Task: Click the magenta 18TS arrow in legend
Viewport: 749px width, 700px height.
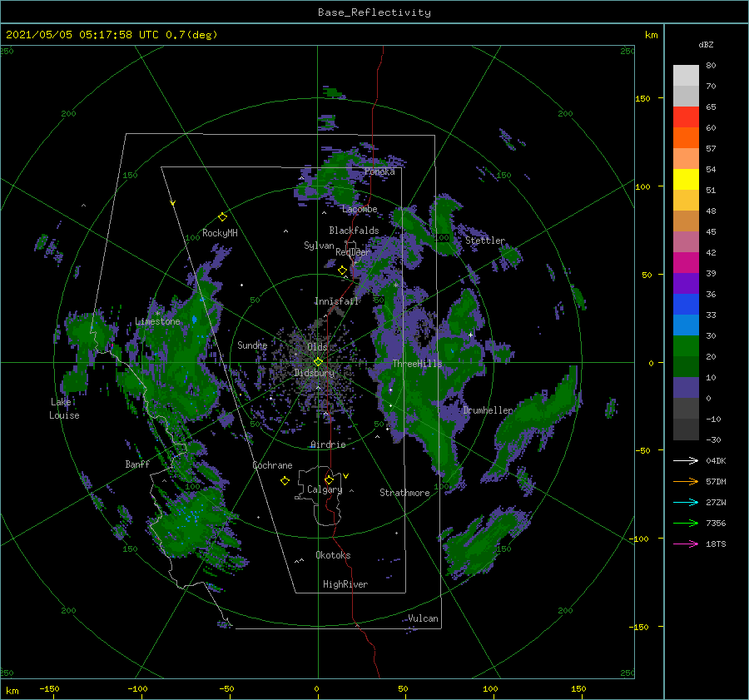Action: click(686, 544)
